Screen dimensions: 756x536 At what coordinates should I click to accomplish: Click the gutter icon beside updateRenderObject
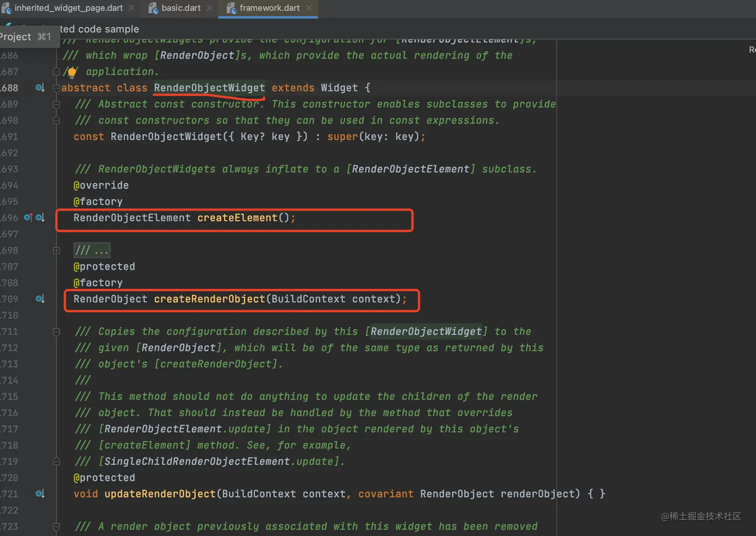click(40, 494)
